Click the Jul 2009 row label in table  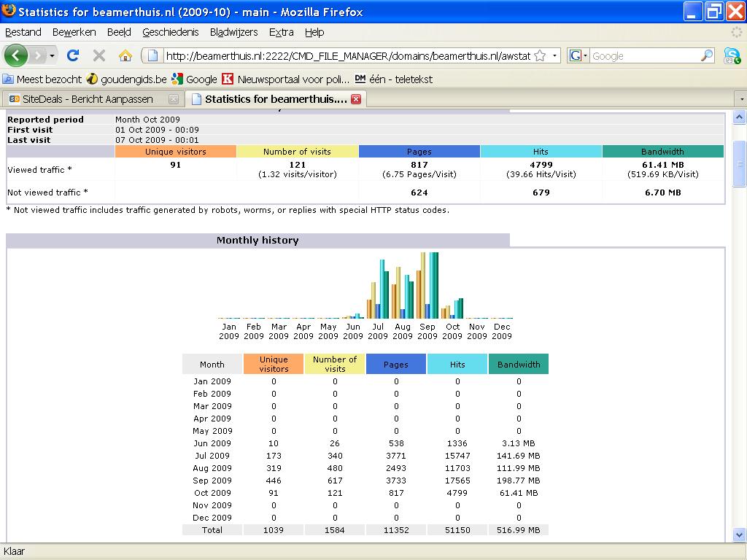tap(212, 456)
